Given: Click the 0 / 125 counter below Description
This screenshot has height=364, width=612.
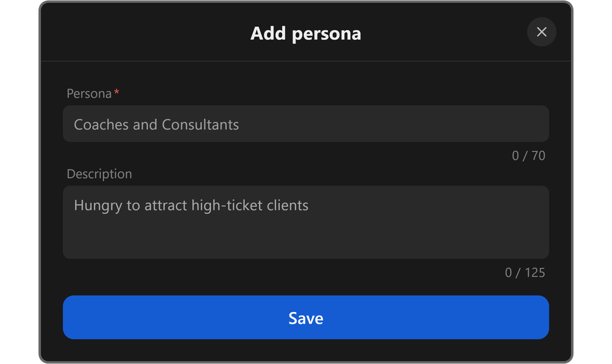Looking at the screenshot, I should click(x=525, y=273).
